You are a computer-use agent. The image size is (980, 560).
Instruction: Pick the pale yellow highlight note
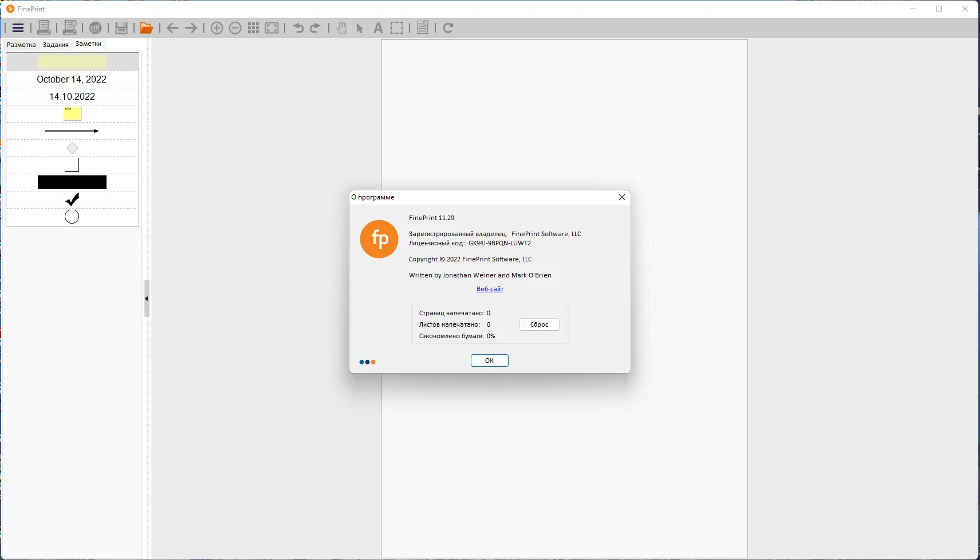coord(72,62)
